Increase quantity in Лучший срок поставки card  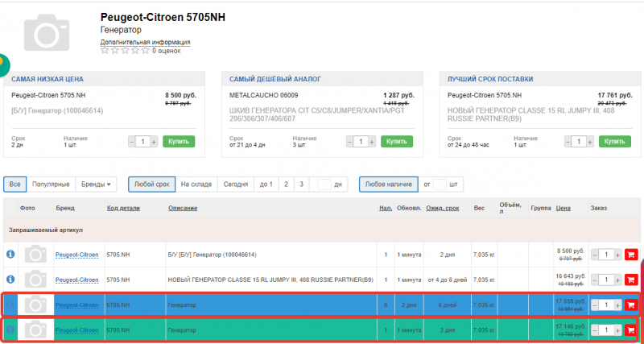590,142
